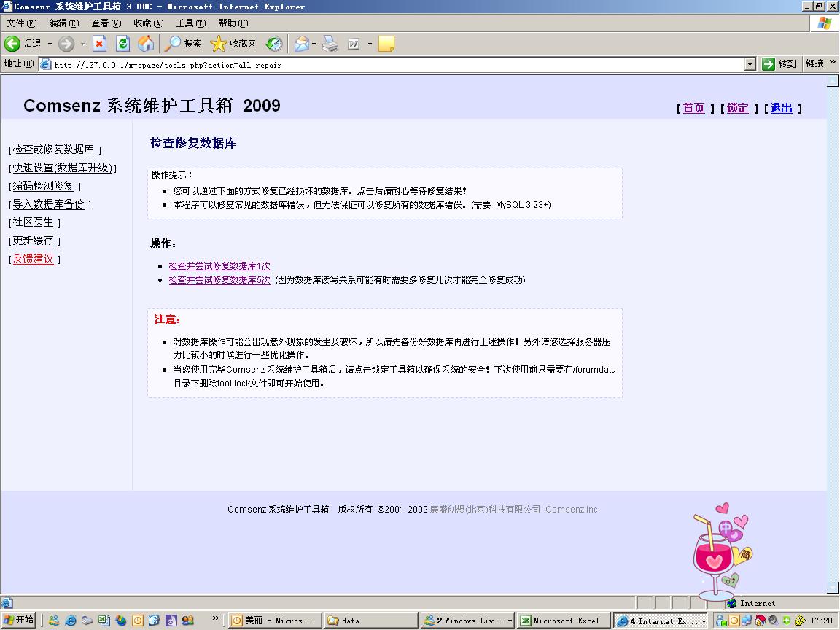Open Favorites (收藏夹) star button
Image resolution: width=840 pixels, height=630 pixels.
[233, 44]
